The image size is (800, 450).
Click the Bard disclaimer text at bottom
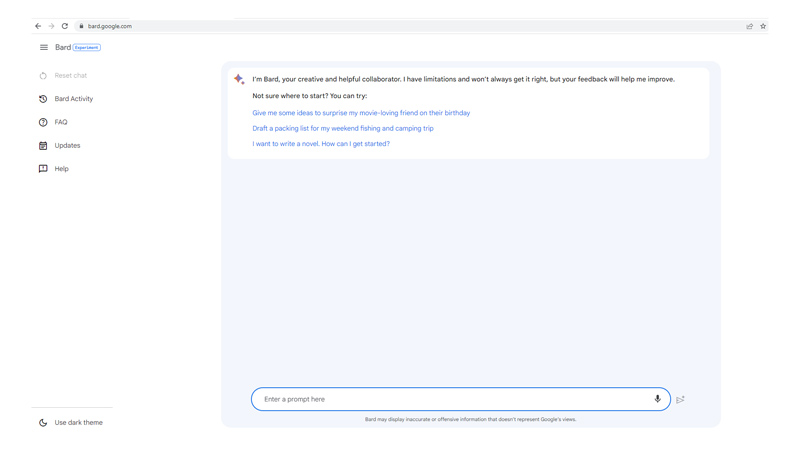pyautogui.click(x=470, y=419)
